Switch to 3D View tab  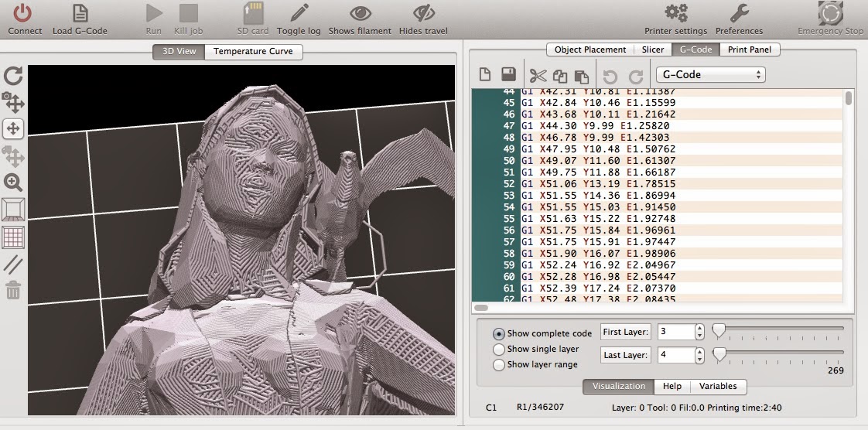pyautogui.click(x=179, y=52)
